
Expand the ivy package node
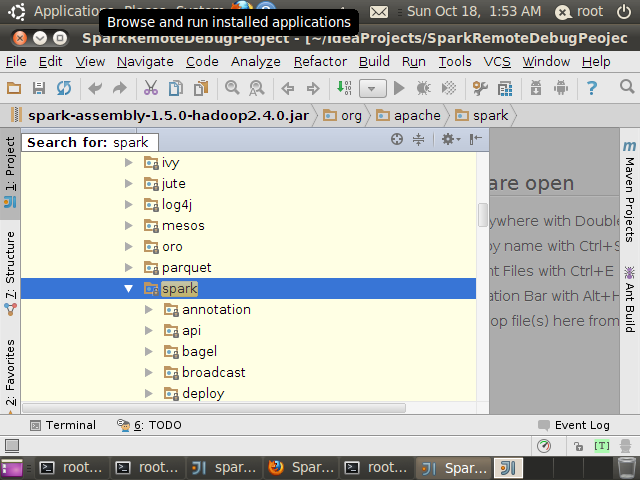pyautogui.click(x=129, y=162)
